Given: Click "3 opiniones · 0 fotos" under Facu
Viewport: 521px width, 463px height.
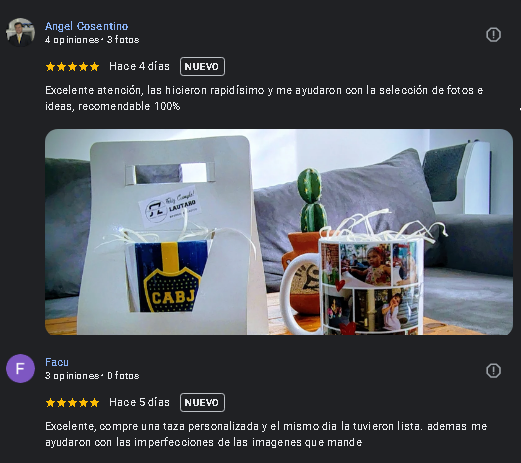Looking at the screenshot, I should 92,376.
